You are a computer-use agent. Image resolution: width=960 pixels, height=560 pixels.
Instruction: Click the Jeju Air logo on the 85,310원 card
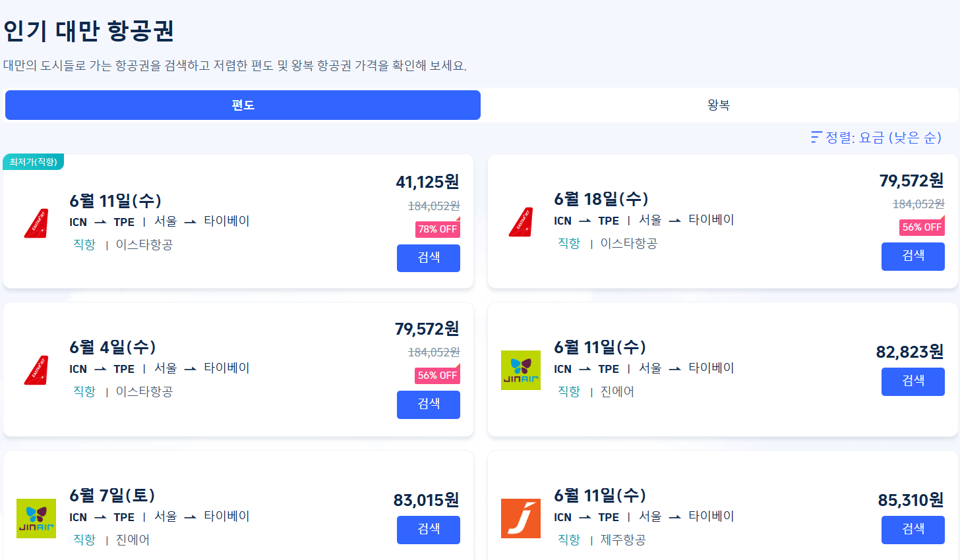(x=520, y=518)
